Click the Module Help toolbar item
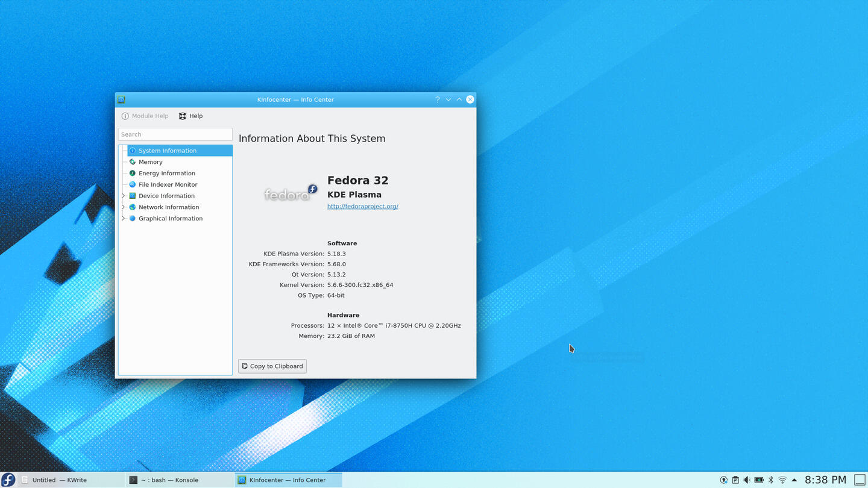The height and width of the screenshot is (488, 868). point(145,116)
